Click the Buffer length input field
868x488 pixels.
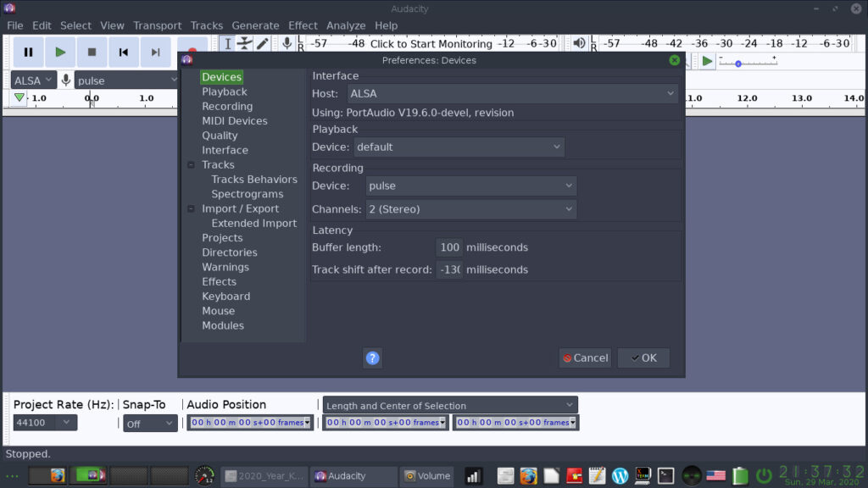(x=449, y=247)
